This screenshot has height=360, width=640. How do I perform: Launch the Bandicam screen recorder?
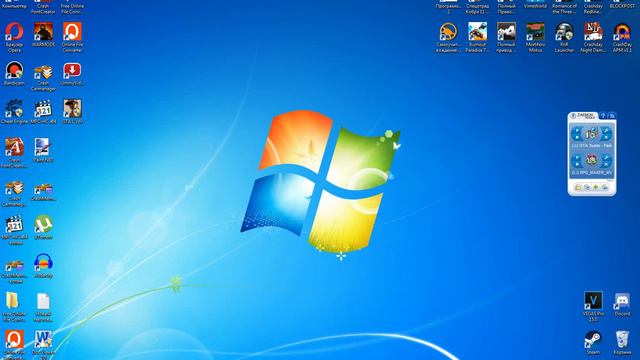pyautogui.click(x=14, y=71)
